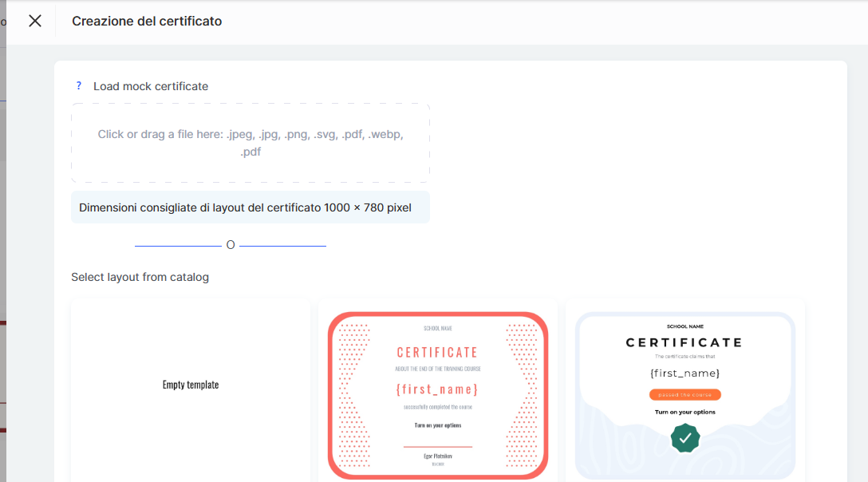
Task: Click 'Turn on your options' in blue template
Action: pyautogui.click(x=685, y=412)
